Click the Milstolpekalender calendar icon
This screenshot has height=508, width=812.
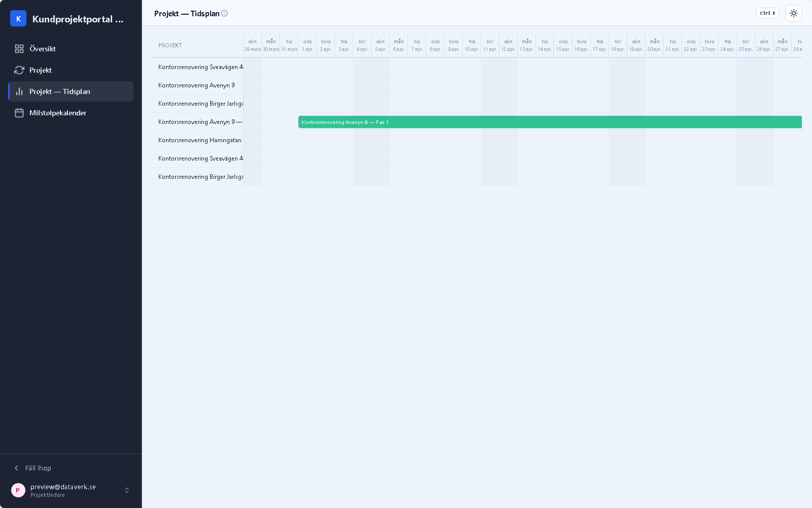[19, 113]
